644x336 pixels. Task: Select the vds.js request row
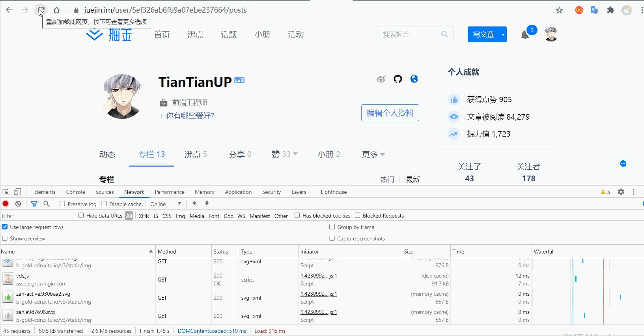(266, 280)
